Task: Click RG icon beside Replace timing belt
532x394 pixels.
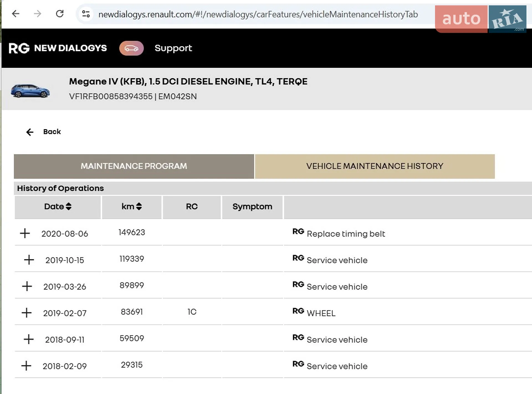Action: tap(298, 231)
